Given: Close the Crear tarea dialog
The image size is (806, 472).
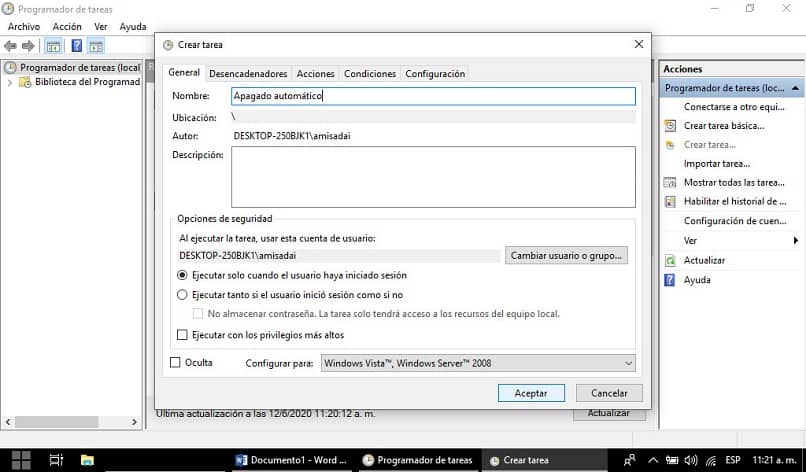Looking at the screenshot, I should pos(638,45).
